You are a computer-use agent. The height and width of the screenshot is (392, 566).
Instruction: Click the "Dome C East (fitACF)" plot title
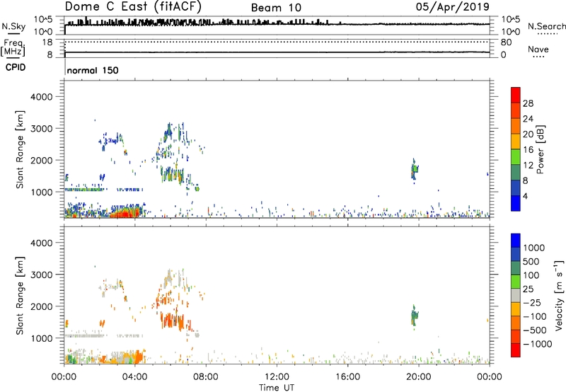pos(133,6)
